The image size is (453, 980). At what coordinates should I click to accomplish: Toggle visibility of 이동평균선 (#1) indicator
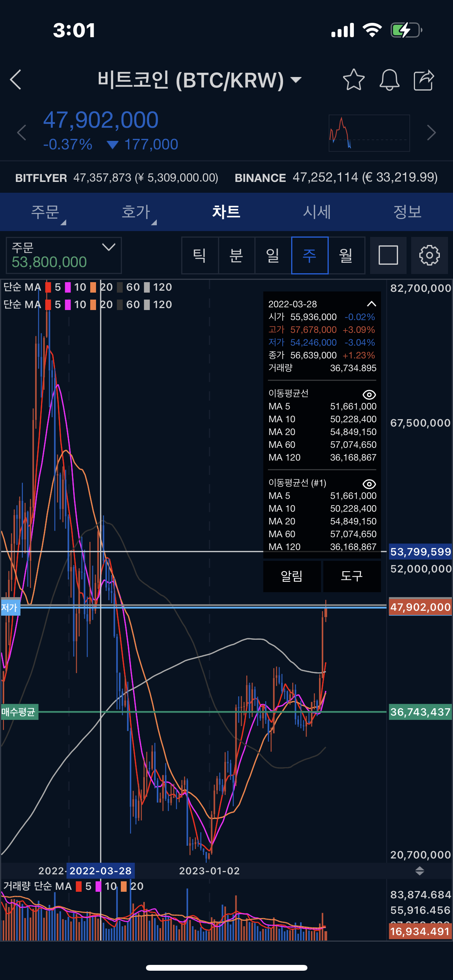pos(369,484)
